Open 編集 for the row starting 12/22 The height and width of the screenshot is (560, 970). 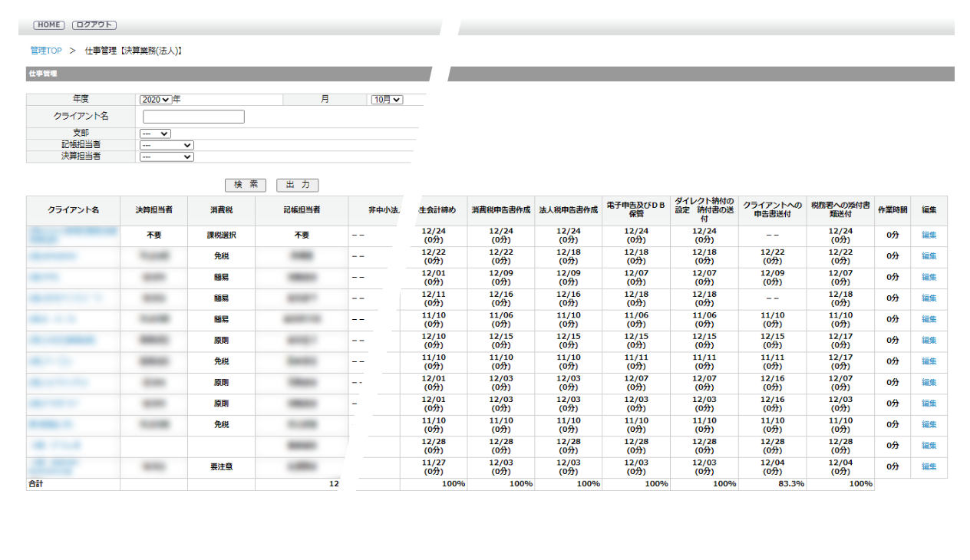pos(929,256)
